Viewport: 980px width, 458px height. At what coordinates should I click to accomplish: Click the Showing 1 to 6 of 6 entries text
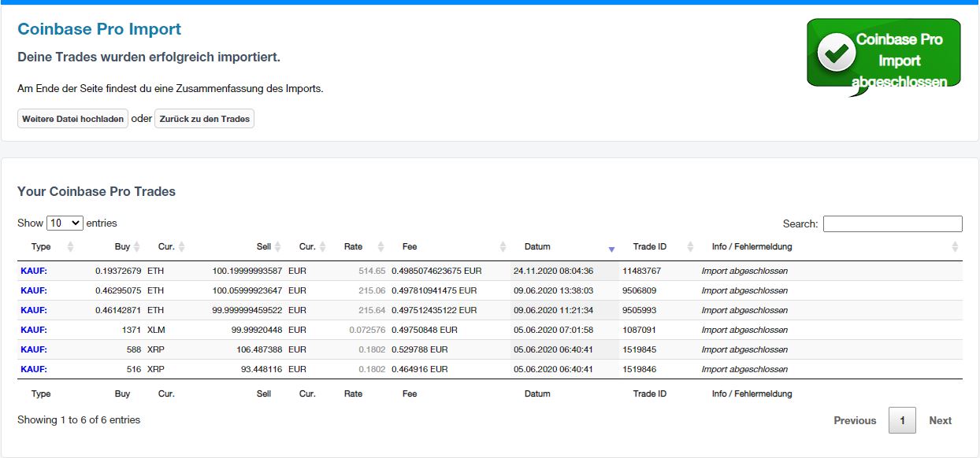point(79,420)
